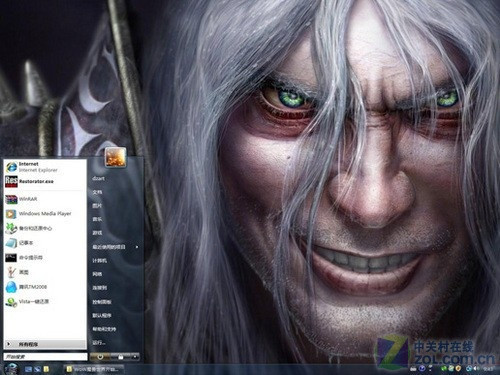Click the user account picture thumbnail
Screen dimensions: 500x375
(115, 157)
